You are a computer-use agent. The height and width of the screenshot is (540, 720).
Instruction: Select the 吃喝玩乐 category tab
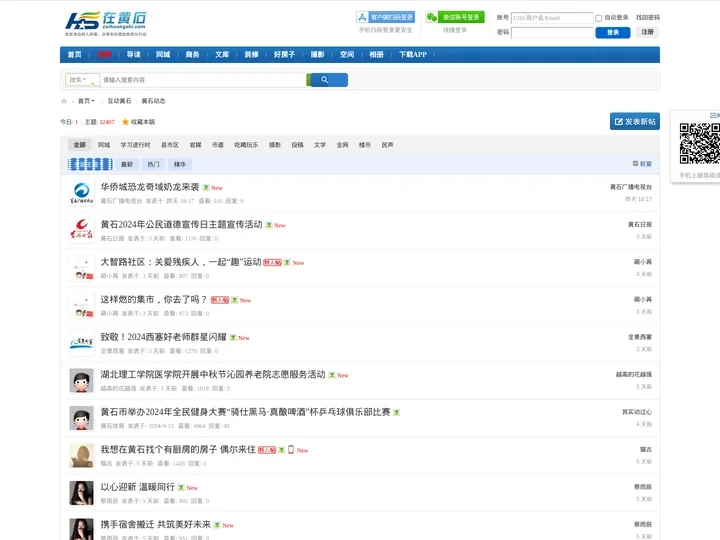point(246,145)
